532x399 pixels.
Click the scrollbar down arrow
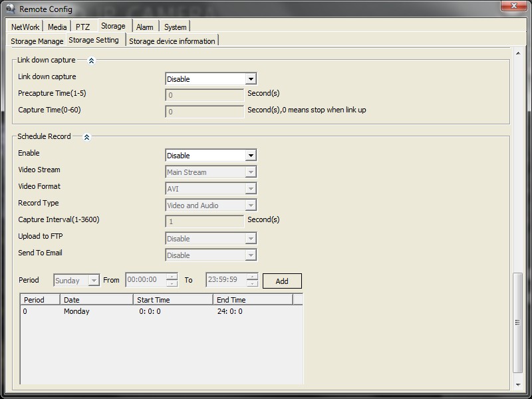(518, 385)
